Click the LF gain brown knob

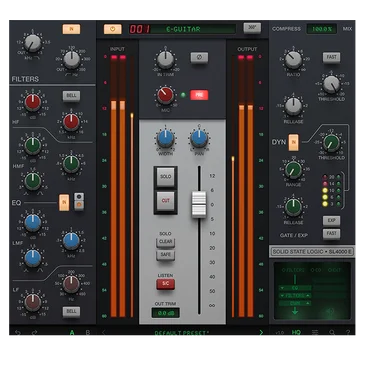(x=33, y=302)
